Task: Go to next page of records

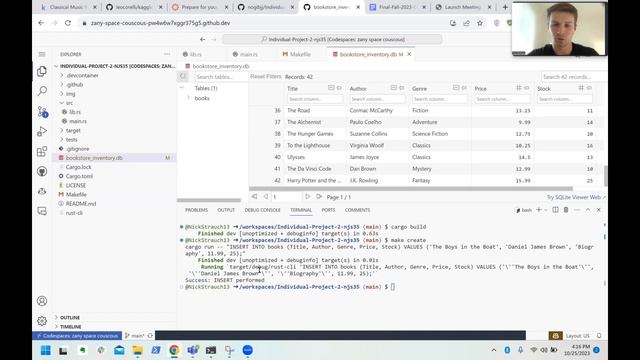Action: pyautogui.click(x=308, y=197)
